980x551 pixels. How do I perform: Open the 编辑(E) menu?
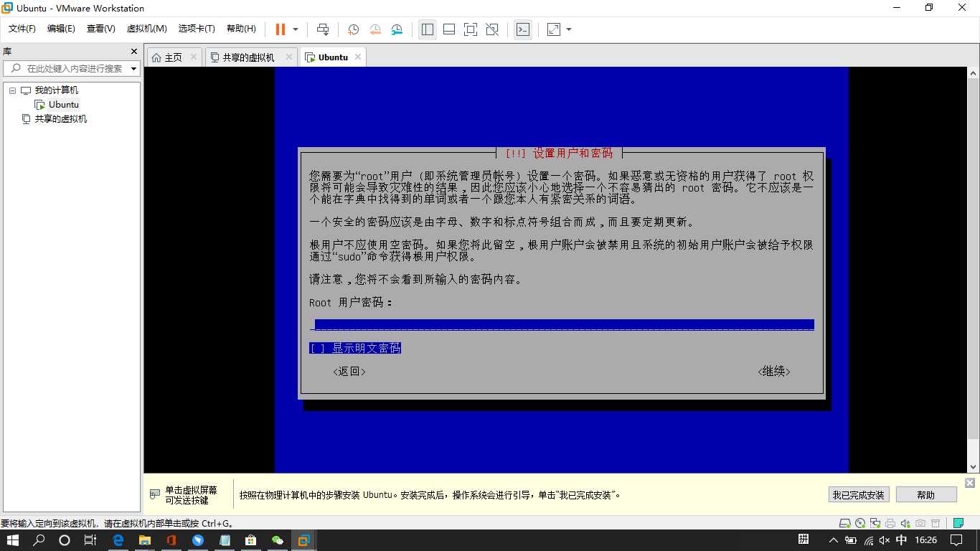pos(61,29)
